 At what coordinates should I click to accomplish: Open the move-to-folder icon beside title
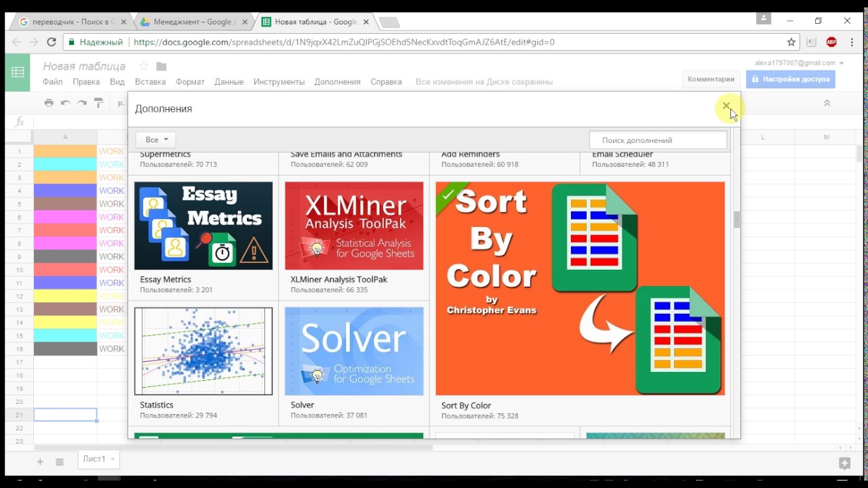tap(161, 66)
